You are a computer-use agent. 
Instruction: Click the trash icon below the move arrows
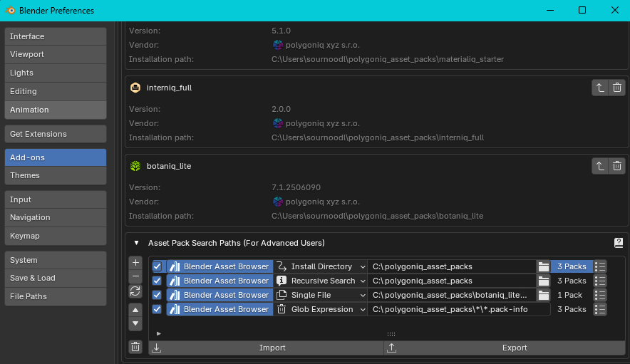pos(135,347)
